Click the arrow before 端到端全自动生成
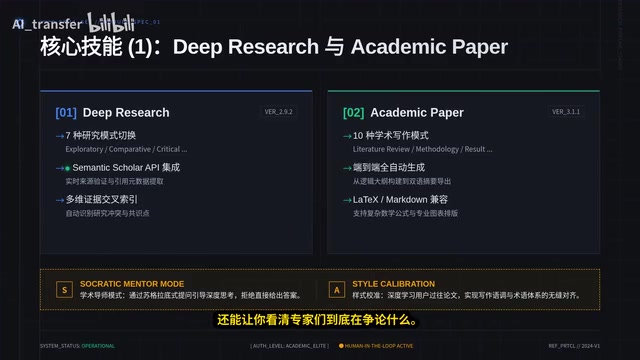 tap(347, 168)
